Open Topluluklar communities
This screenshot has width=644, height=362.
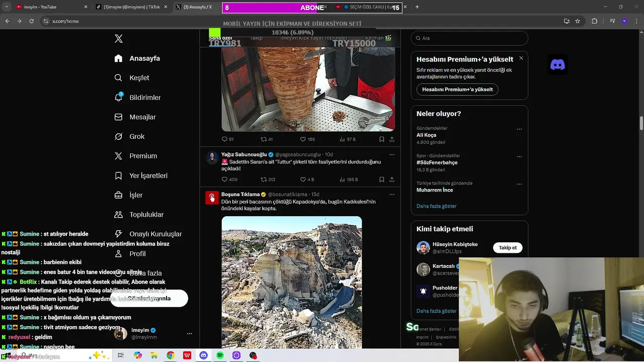[139, 215]
